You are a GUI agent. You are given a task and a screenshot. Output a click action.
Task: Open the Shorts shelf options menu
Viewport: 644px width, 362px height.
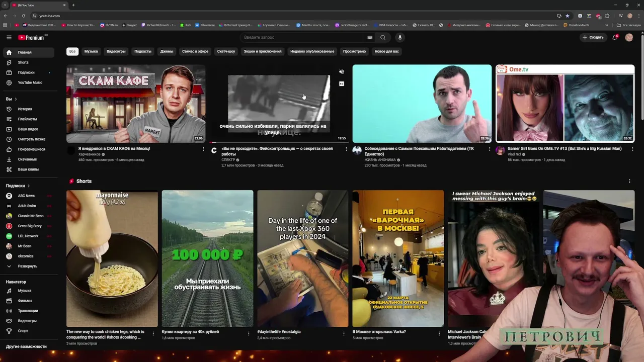click(x=629, y=181)
